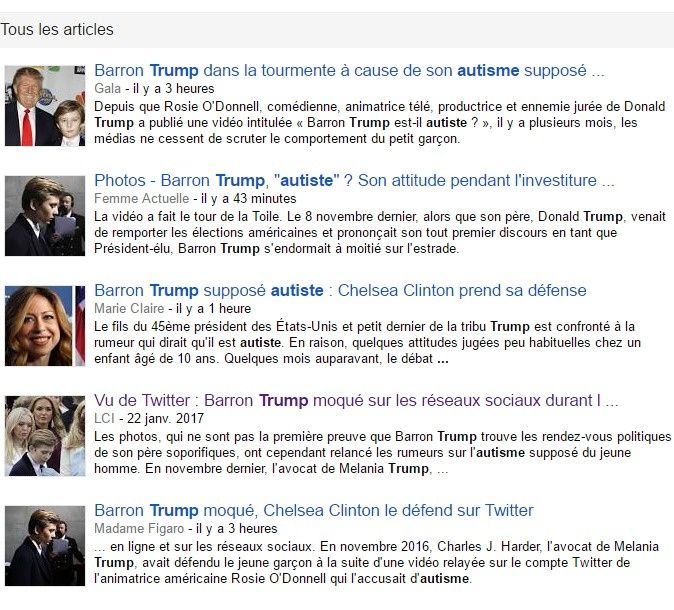The height and width of the screenshot is (610, 674).
Task: Click Femme Actuelle article thumbnail
Action: [x=45, y=216]
